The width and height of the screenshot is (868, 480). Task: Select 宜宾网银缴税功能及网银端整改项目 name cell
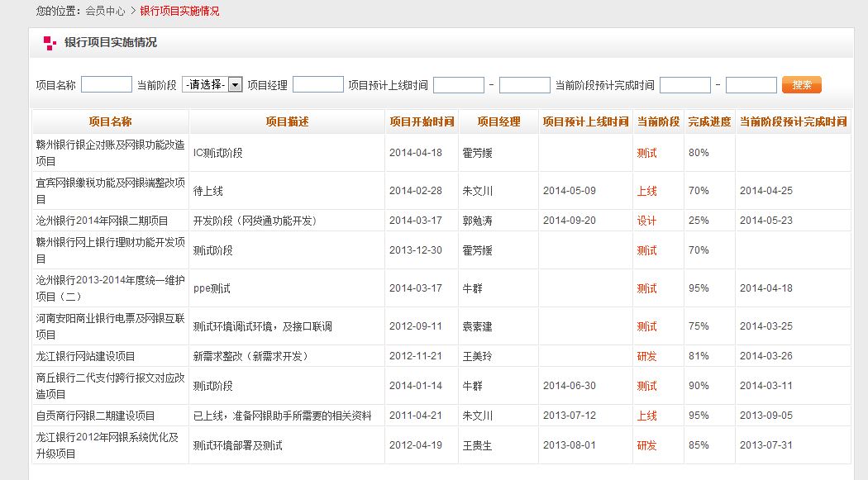(x=110, y=192)
